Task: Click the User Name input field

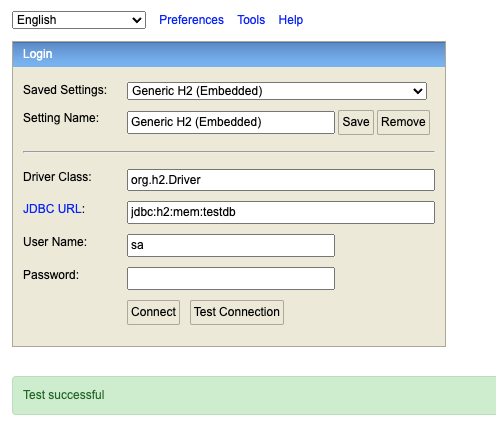Action: pos(231,245)
